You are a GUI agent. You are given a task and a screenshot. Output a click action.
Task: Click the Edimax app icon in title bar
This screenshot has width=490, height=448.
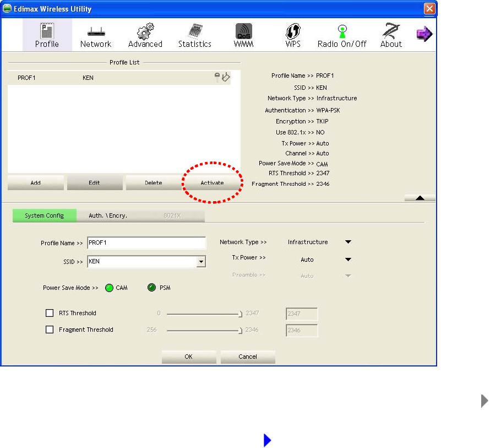click(x=7, y=8)
